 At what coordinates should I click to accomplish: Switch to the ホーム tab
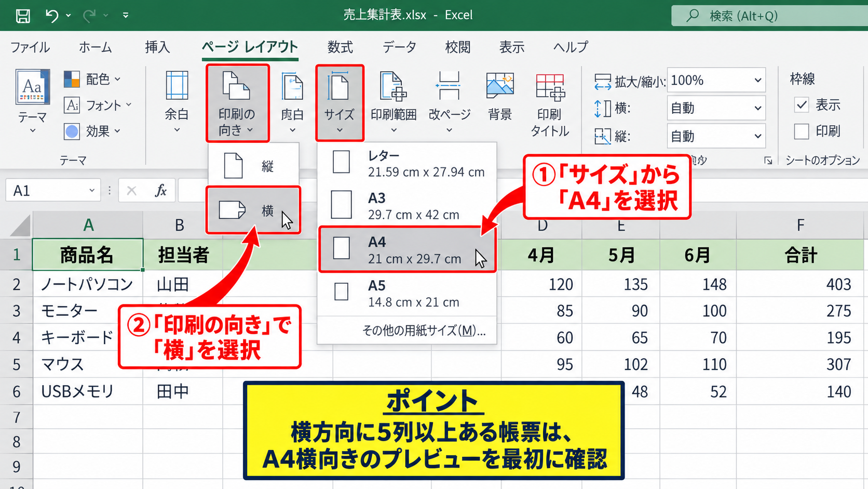[95, 47]
